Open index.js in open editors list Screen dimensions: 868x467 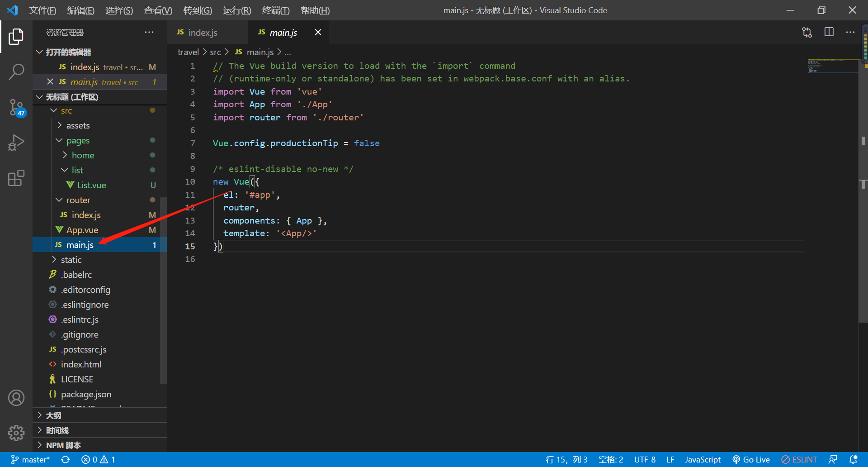(x=99, y=67)
